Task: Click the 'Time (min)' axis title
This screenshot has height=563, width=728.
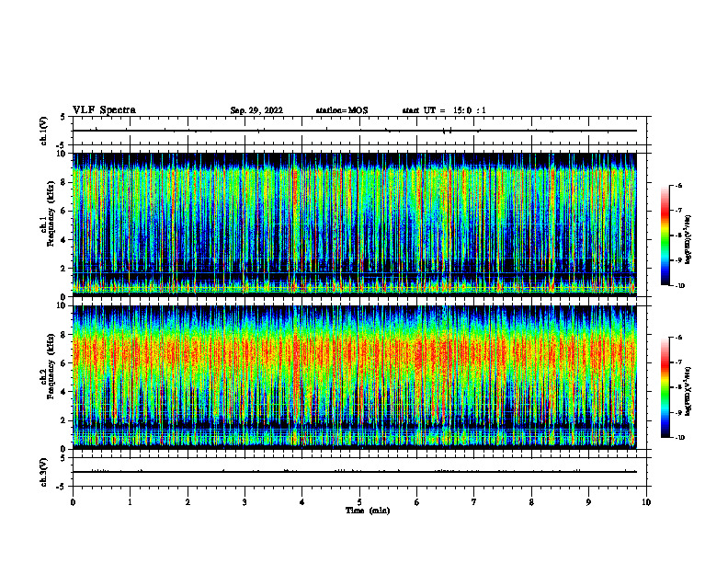Action: tap(368, 511)
